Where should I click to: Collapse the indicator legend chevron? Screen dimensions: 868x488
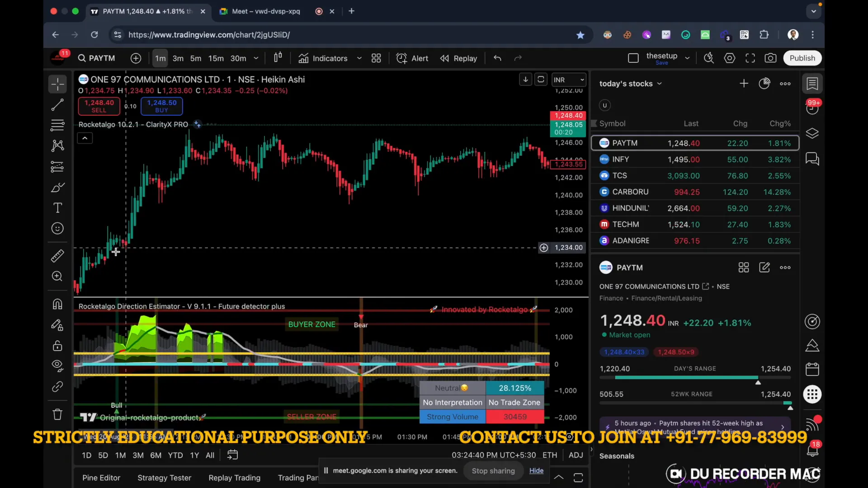(85, 138)
